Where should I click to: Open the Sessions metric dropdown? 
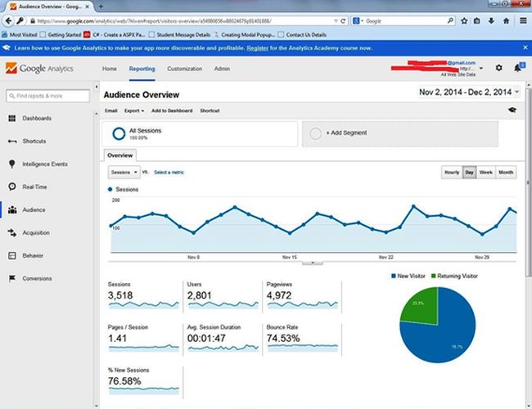coord(124,173)
